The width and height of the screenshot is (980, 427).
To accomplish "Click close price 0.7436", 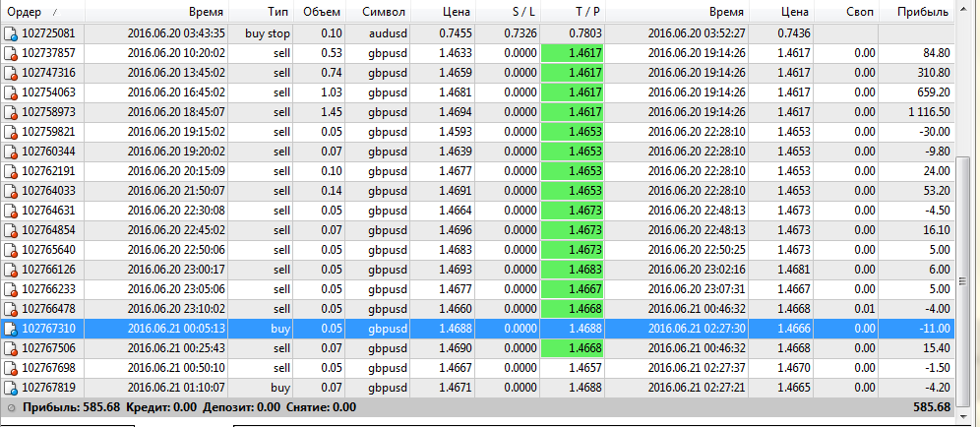I will [x=794, y=33].
